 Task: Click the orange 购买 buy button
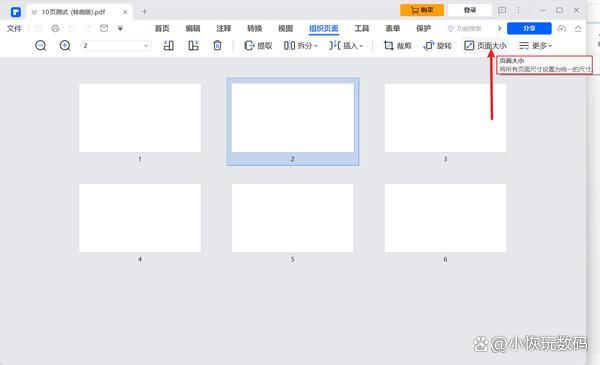pos(422,10)
